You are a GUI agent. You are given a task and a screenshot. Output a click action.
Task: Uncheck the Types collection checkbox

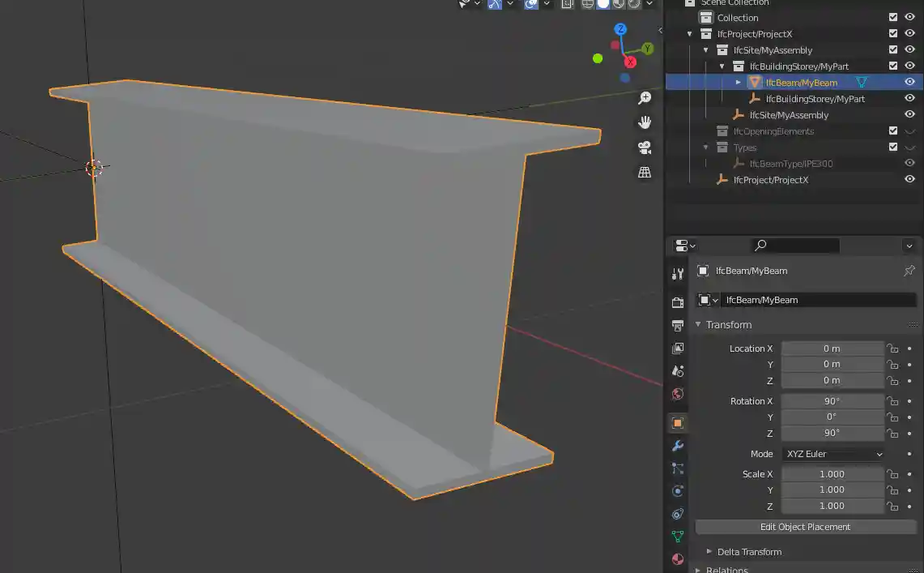(x=893, y=147)
